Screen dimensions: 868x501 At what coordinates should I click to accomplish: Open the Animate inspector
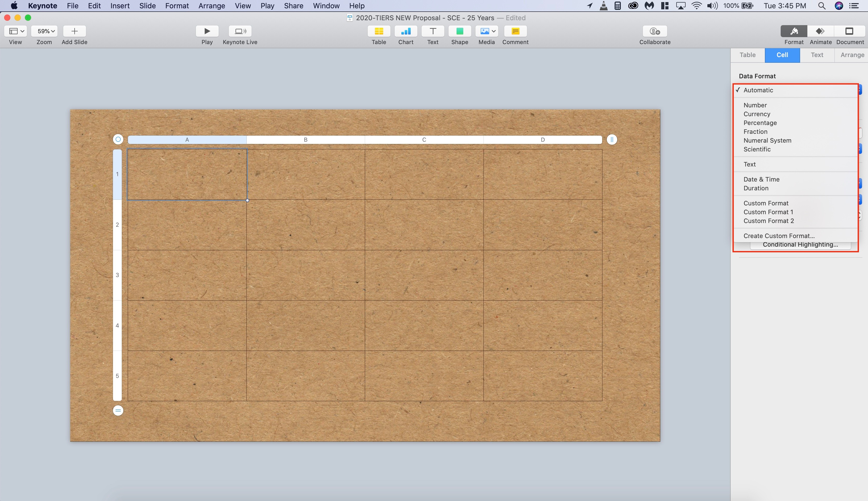tap(820, 31)
